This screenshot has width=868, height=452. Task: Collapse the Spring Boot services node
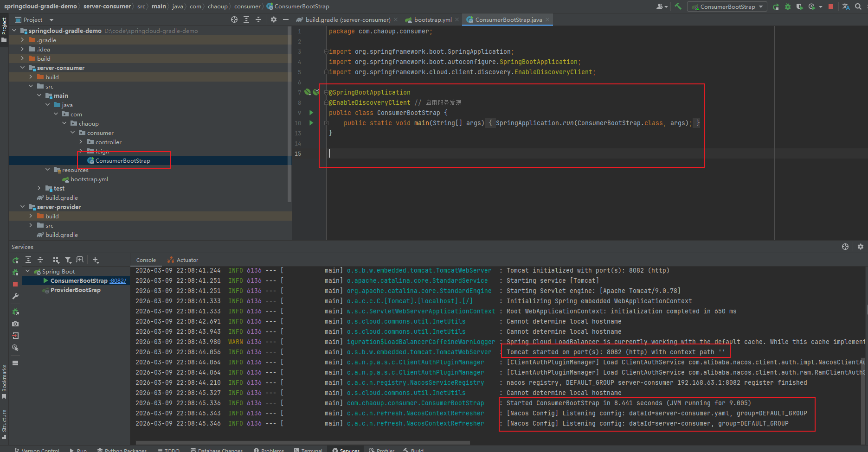click(28, 271)
